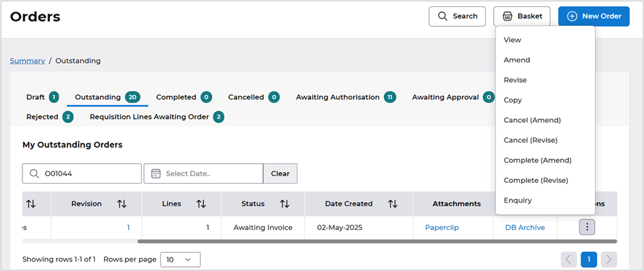Go to previous page arrow

[x=569, y=259]
